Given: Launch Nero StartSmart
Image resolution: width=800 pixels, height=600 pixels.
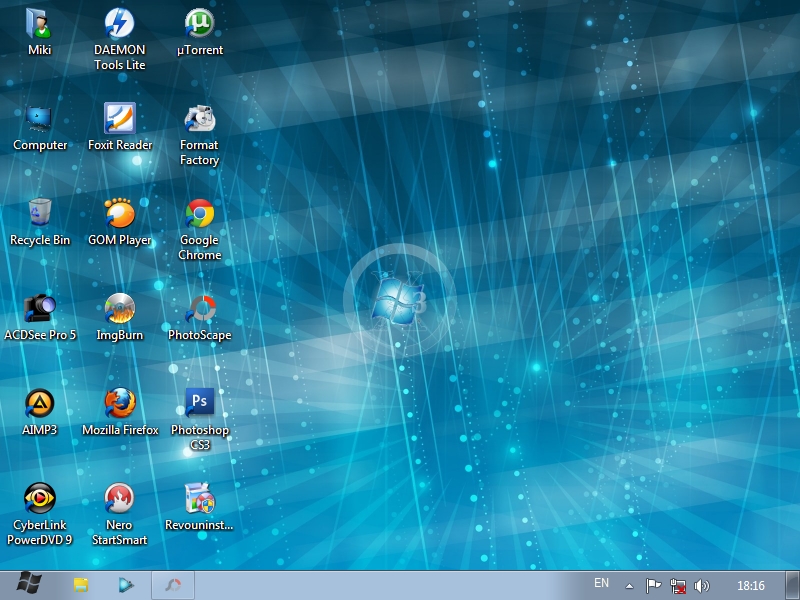Looking at the screenshot, I should click(120, 495).
